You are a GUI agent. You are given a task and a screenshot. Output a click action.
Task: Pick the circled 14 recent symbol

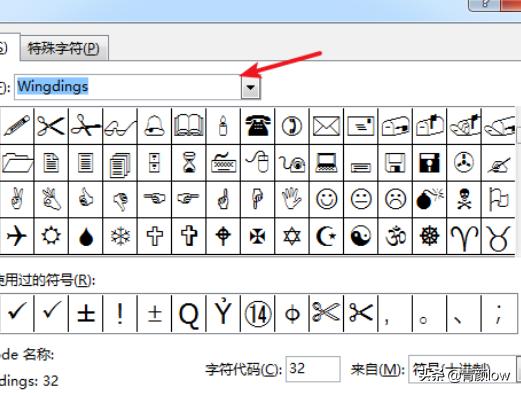tap(257, 313)
